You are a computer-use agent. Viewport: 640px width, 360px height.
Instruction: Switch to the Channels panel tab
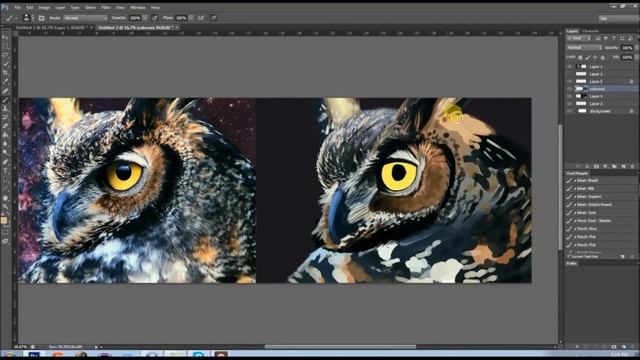590,31
